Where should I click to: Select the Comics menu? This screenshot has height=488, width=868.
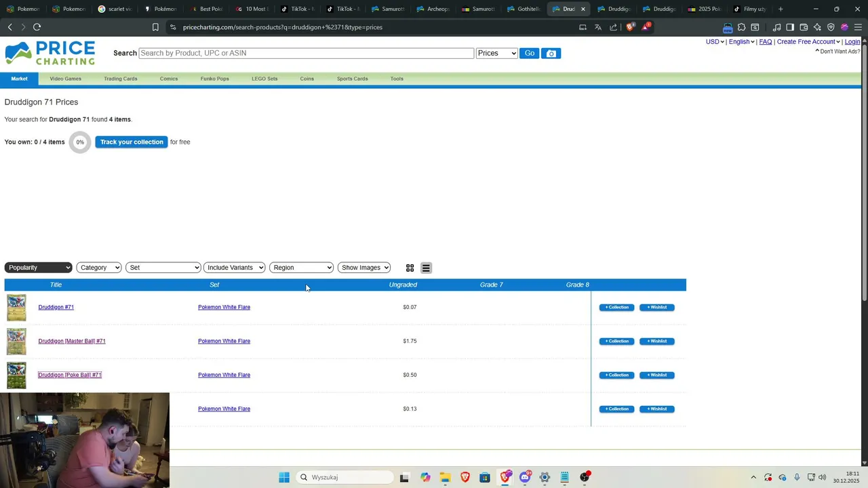pyautogui.click(x=169, y=79)
